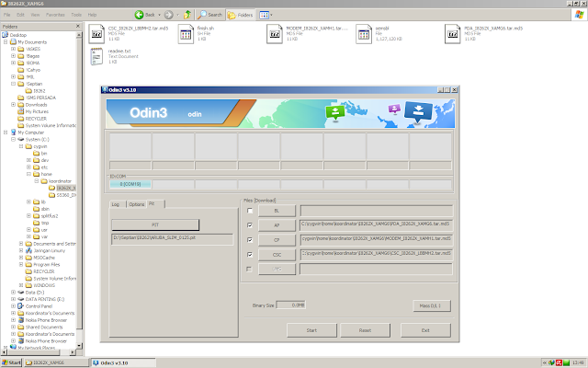Collapse the Septian folder node
The height and width of the screenshot is (368, 588).
pos(13,84)
